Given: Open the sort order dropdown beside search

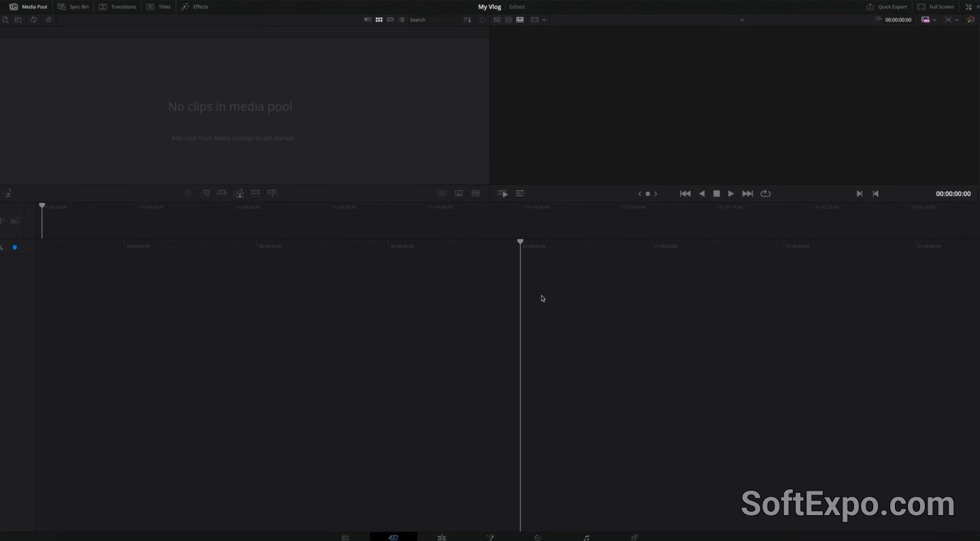Looking at the screenshot, I should click(x=468, y=20).
